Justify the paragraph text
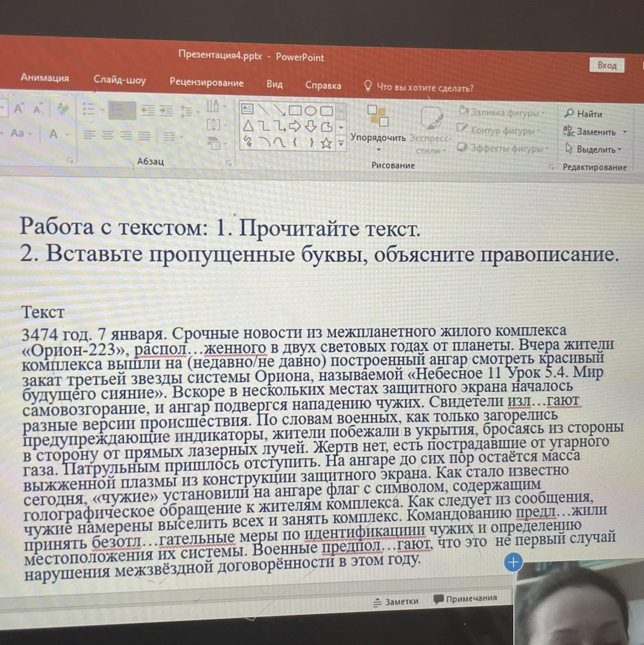 (144, 136)
